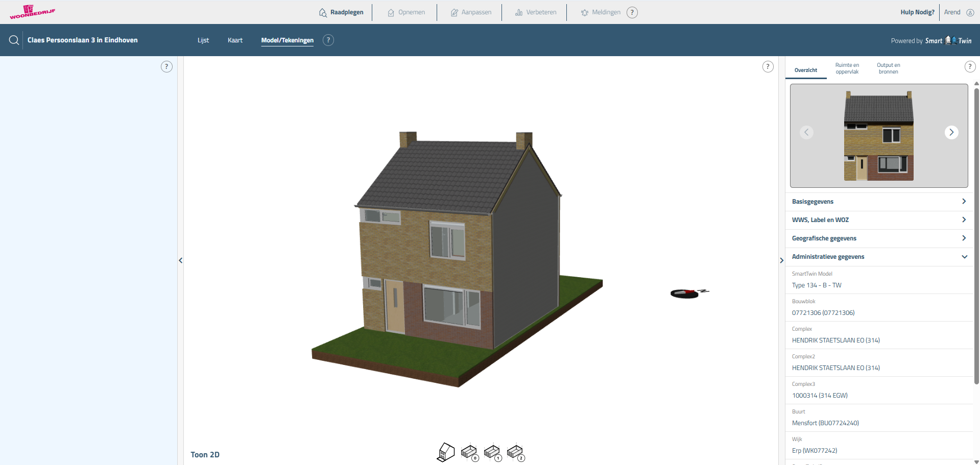Click the search magnifier icon
The width and height of the screenshot is (980, 465).
point(14,40)
